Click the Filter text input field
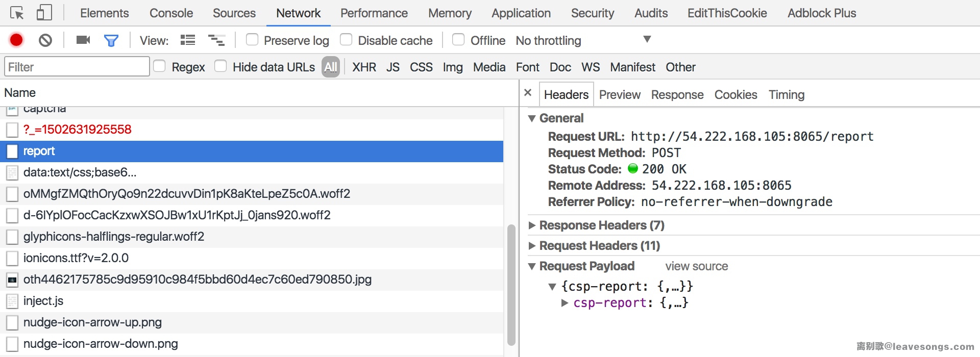 [x=77, y=67]
